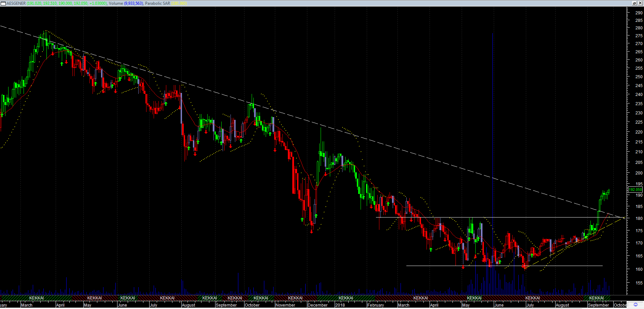Click the blue 9,933,563 volume value
The width and height of the screenshot is (644, 309).
pos(134,3)
